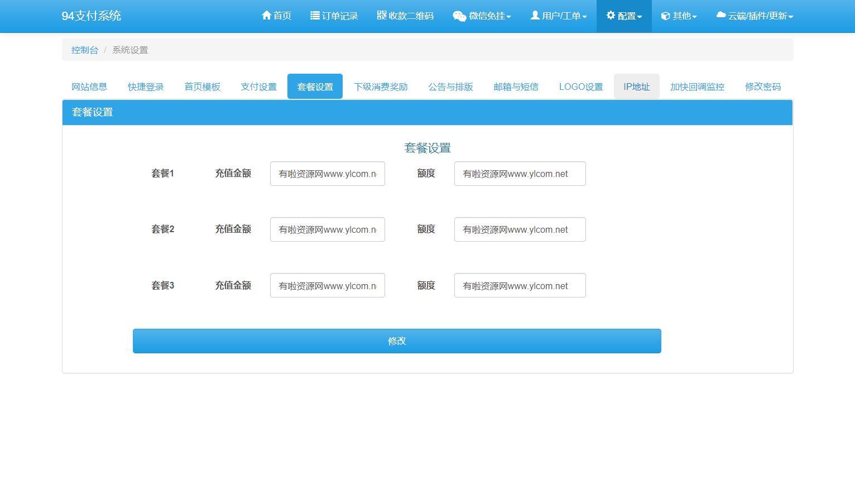Go to 控制台 breadcrumb link
This screenshot has height=504, width=855.
click(x=85, y=50)
